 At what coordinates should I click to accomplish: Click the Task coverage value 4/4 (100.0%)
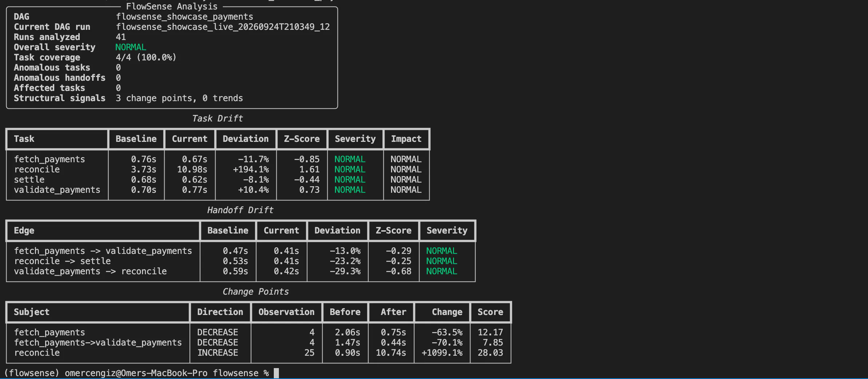pos(146,57)
